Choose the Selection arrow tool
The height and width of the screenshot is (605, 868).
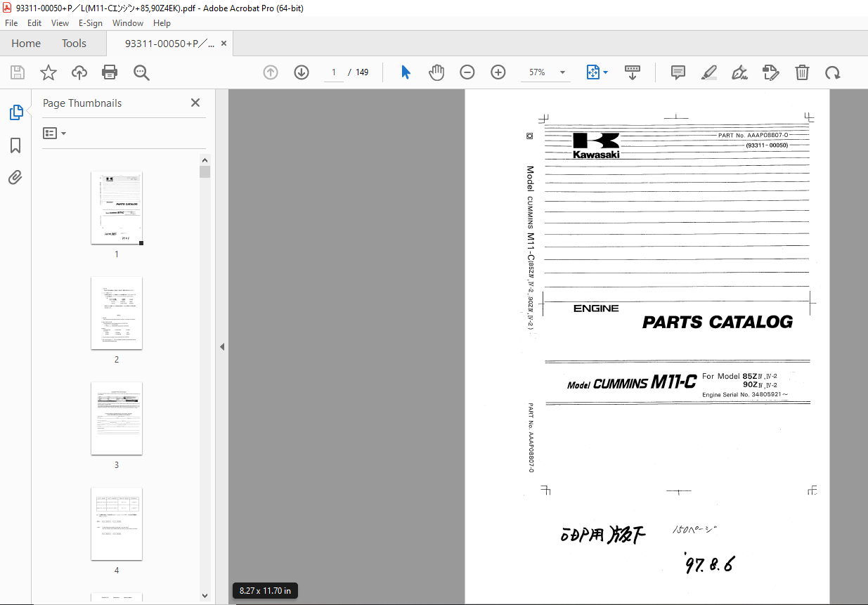pos(406,72)
